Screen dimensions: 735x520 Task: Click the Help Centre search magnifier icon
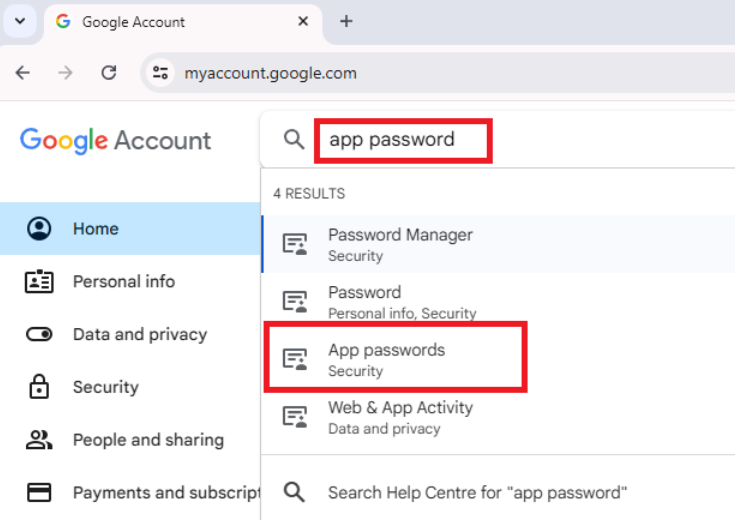coord(294,492)
